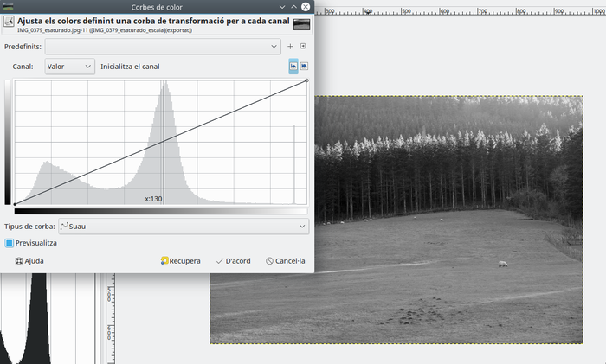Shade the dialog with the down chevron
Image resolution: width=606 pixels, height=364 pixels.
click(282, 7)
